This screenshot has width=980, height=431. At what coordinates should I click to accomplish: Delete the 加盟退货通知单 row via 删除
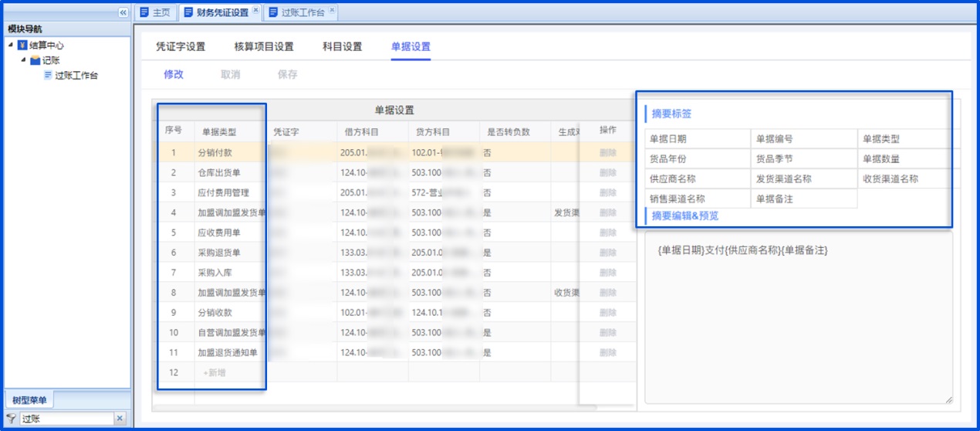click(608, 353)
